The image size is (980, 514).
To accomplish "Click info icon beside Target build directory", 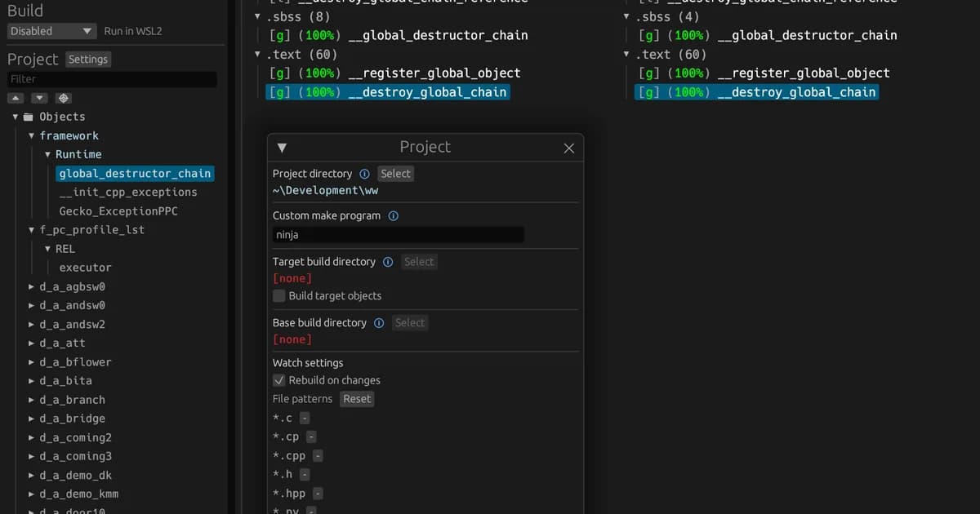I will [388, 262].
